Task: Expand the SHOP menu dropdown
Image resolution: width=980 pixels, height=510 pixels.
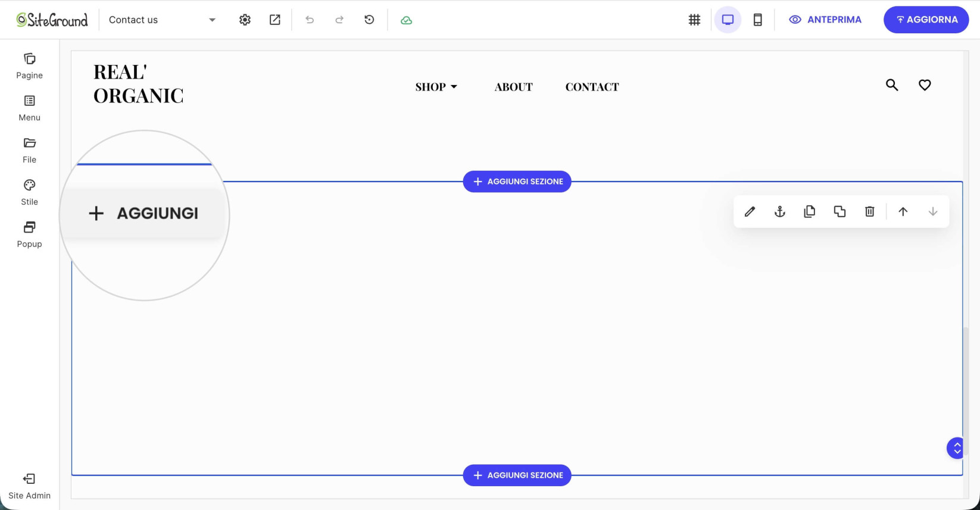Action: pyautogui.click(x=436, y=87)
